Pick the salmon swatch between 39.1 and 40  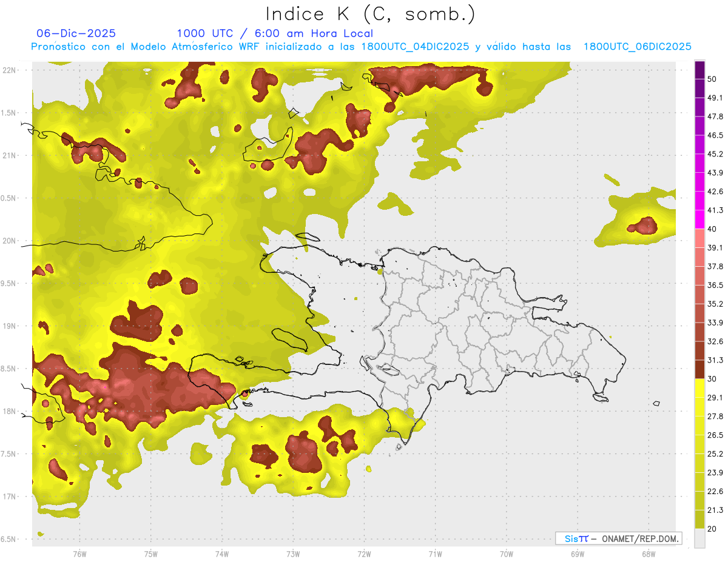click(699, 238)
